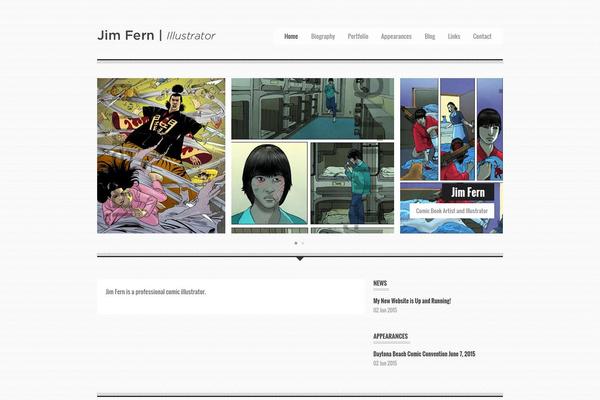Navigate to Appearances in the menu

tap(396, 36)
